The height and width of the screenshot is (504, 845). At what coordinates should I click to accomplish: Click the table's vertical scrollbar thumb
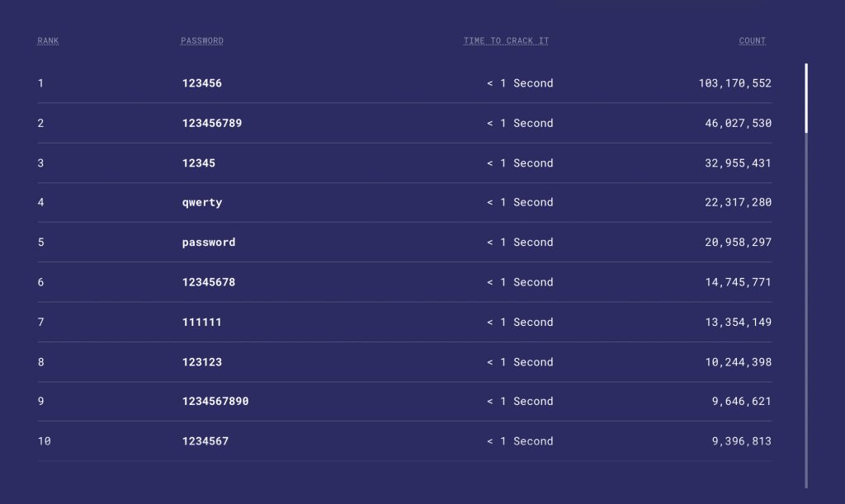tap(806, 97)
